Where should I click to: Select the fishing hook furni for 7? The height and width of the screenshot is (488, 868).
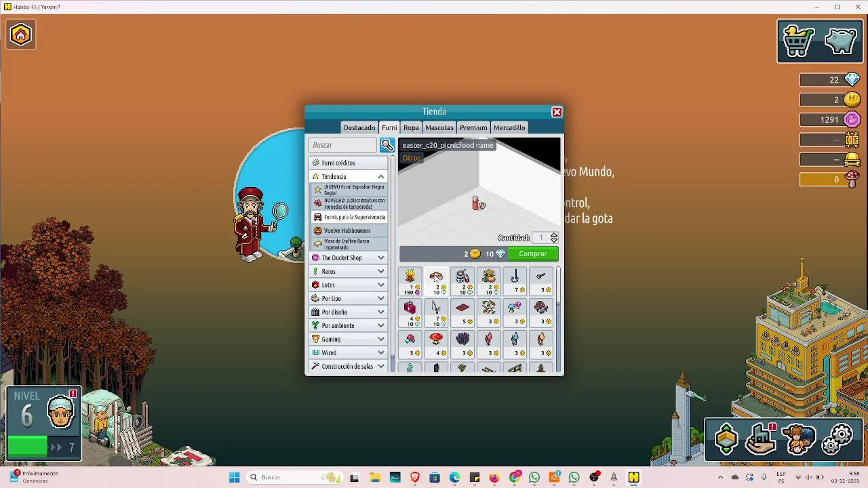[x=515, y=282]
